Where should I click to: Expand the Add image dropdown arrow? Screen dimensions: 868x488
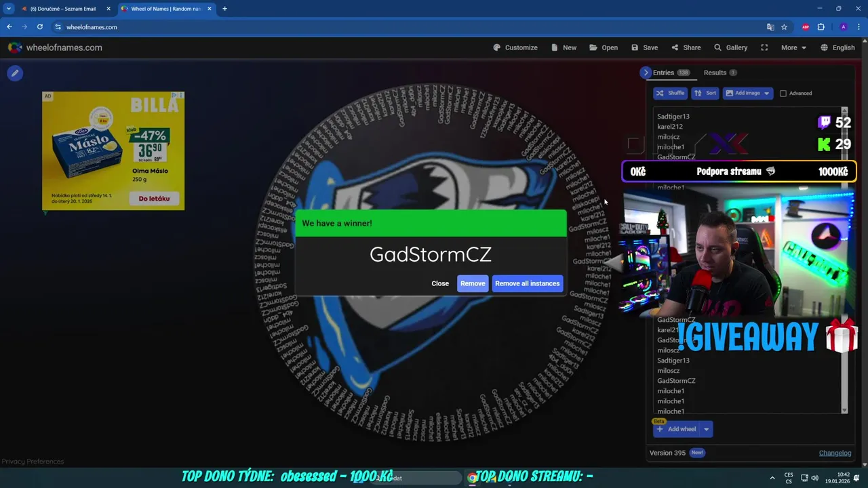767,93
